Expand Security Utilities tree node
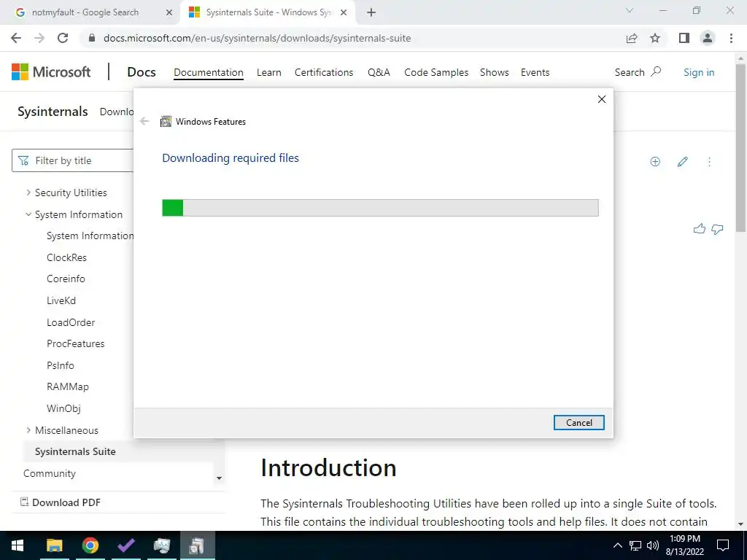 point(28,192)
